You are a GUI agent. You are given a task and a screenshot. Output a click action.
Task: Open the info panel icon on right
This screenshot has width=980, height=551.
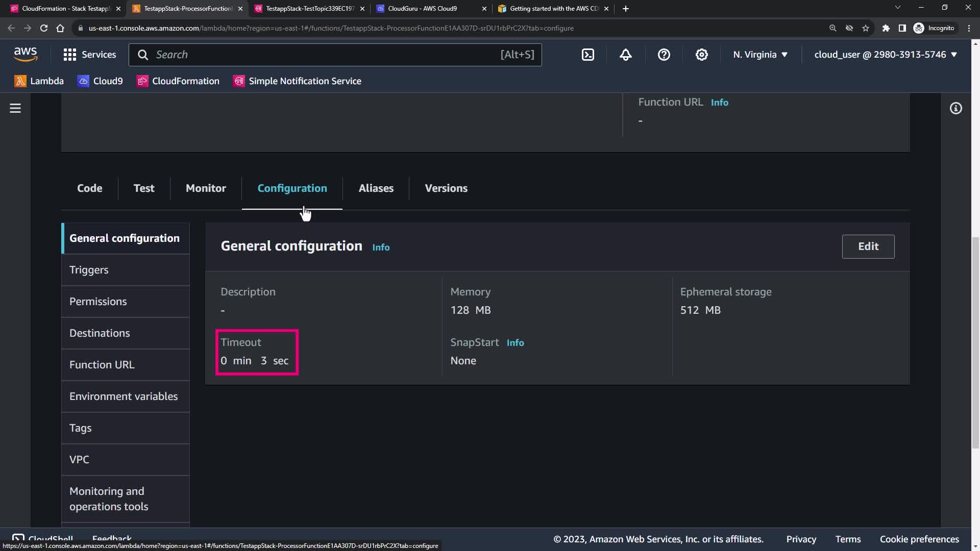tap(955, 108)
